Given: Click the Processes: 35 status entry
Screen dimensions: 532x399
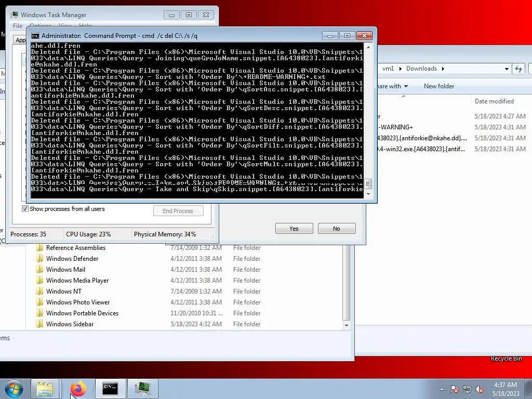Looking at the screenshot, I should pos(28,234).
